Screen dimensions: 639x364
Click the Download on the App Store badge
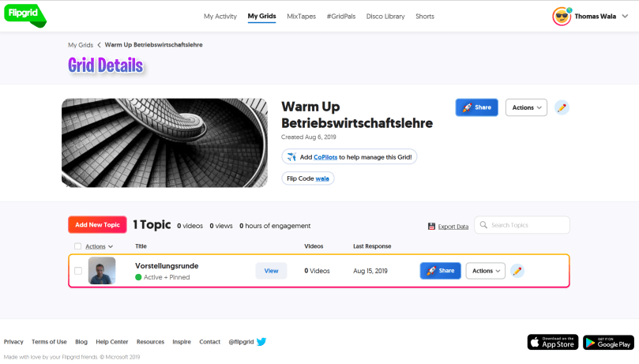point(552,342)
